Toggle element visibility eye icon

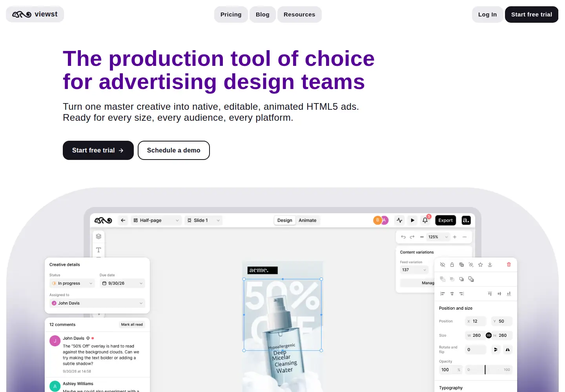(443, 265)
